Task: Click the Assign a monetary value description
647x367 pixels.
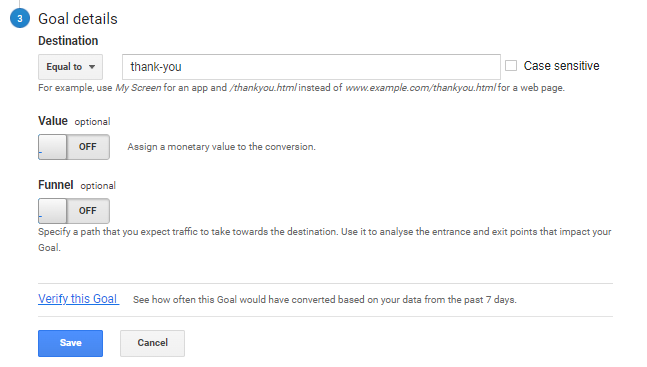Action: tap(221, 147)
